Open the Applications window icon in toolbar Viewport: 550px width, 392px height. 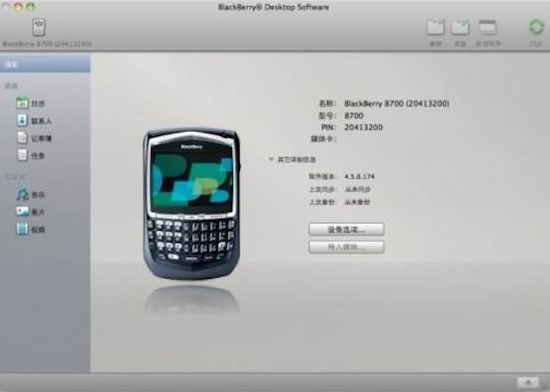click(488, 27)
